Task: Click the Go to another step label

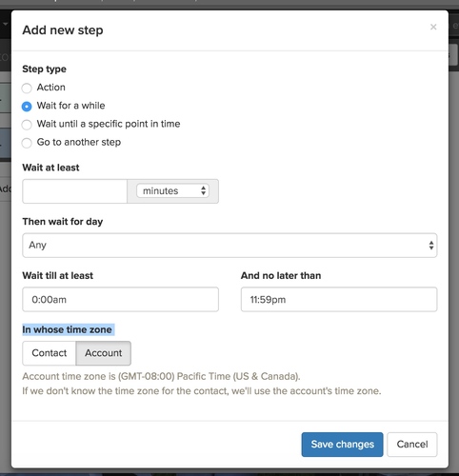Action: tap(79, 142)
